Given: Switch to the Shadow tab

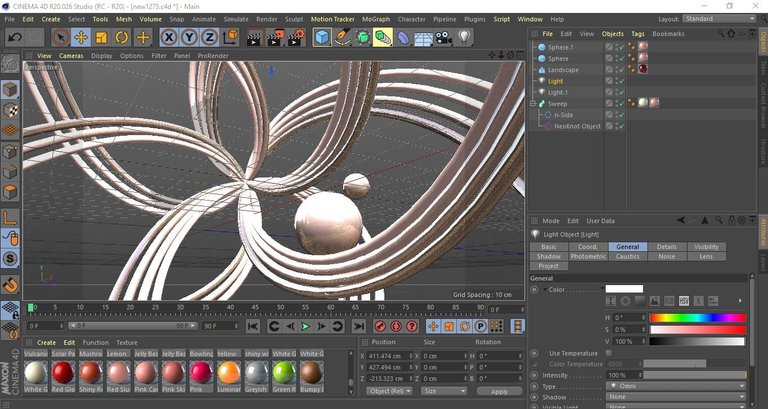Looking at the screenshot, I should click(x=549, y=256).
